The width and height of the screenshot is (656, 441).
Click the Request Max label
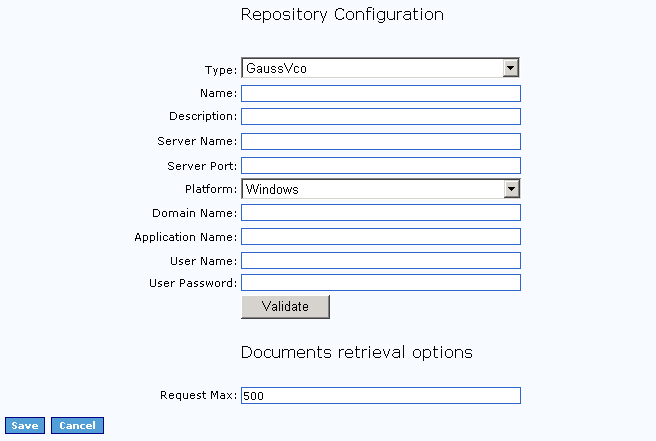tap(198, 395)
